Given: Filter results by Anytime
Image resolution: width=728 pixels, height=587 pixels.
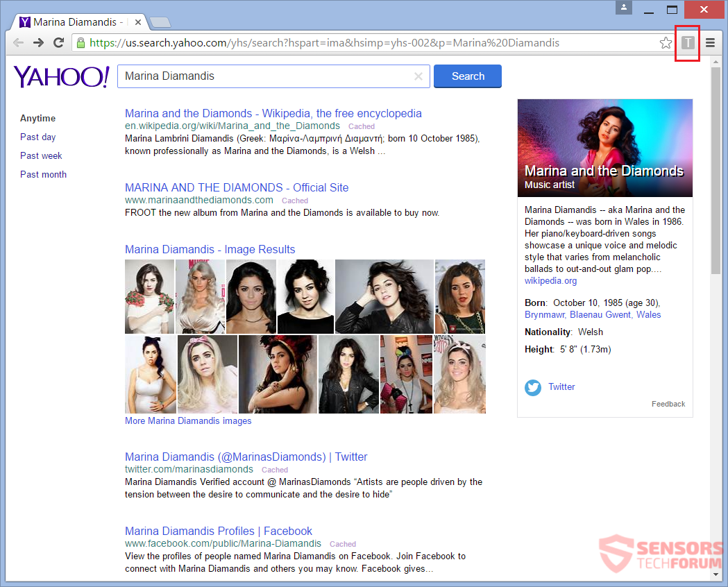Looking at the screenshot, I should 37,119.
